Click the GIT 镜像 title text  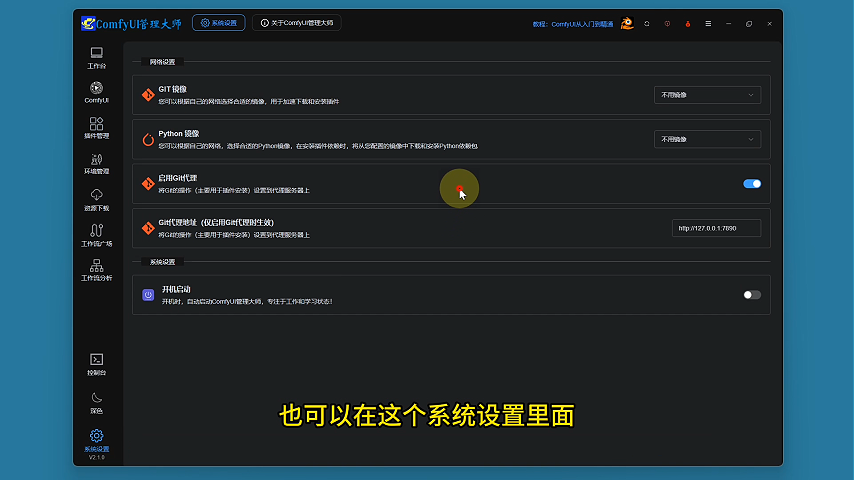[173, 89]
